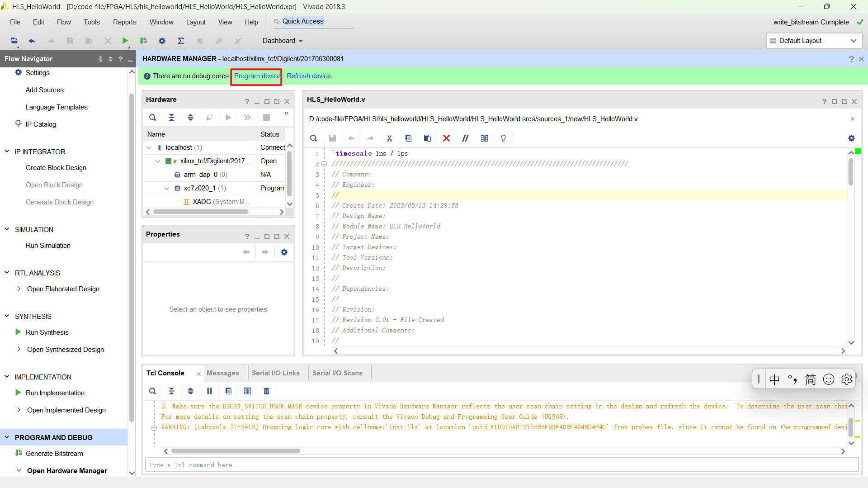Click the Hardware panel horizontal scrollbar
The image size is (868, 488).
[x=201, y=212]
